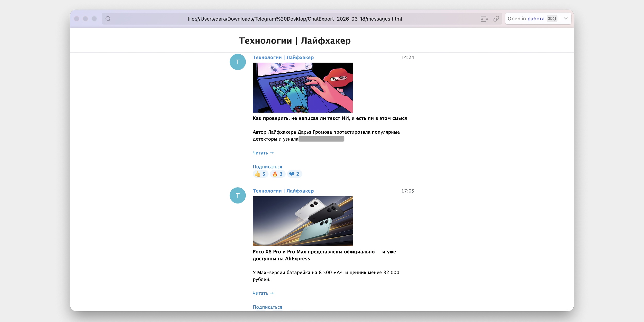
Task: Click "работа" inside the open-in banner
Action: pos(535,18)
